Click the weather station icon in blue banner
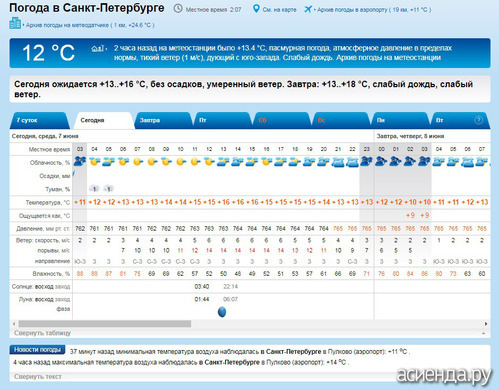This screenshot has width=499, height=390. (98, 49)
